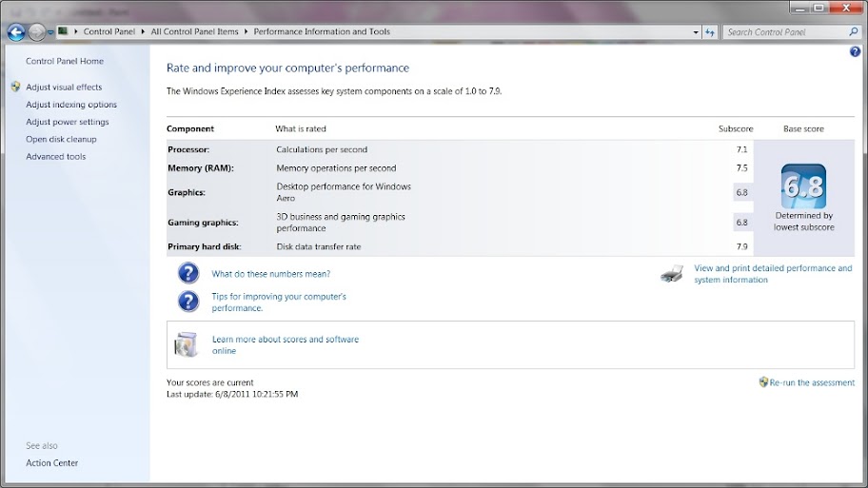Click shield icon next to Re-run the assessment
The image size is (868, 488).
(763, 381)
